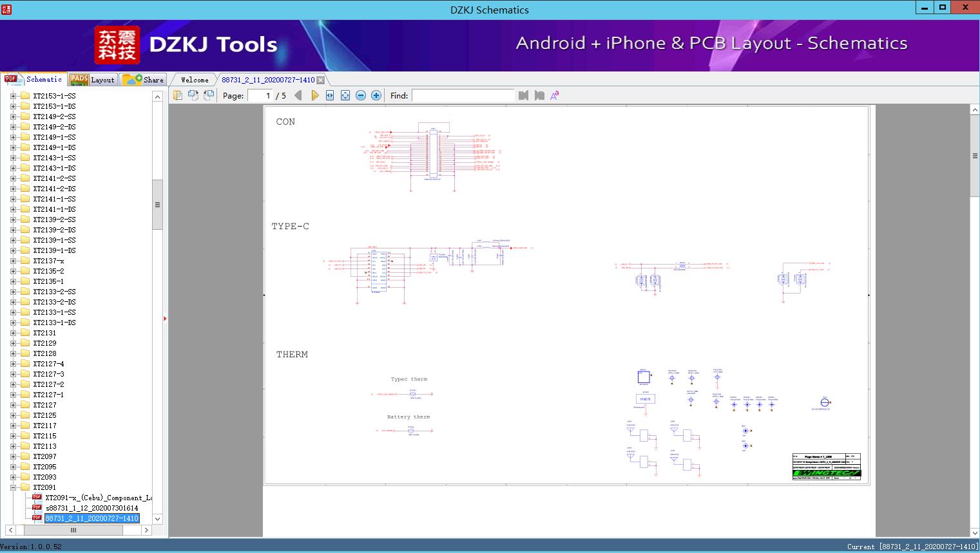
Task: Find previous match icon
Action: [523, 95]
